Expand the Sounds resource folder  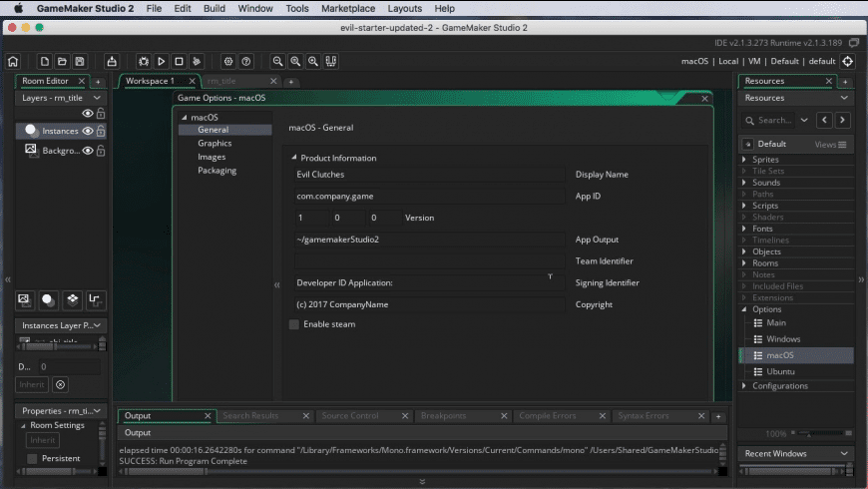[x=744, y=183]
